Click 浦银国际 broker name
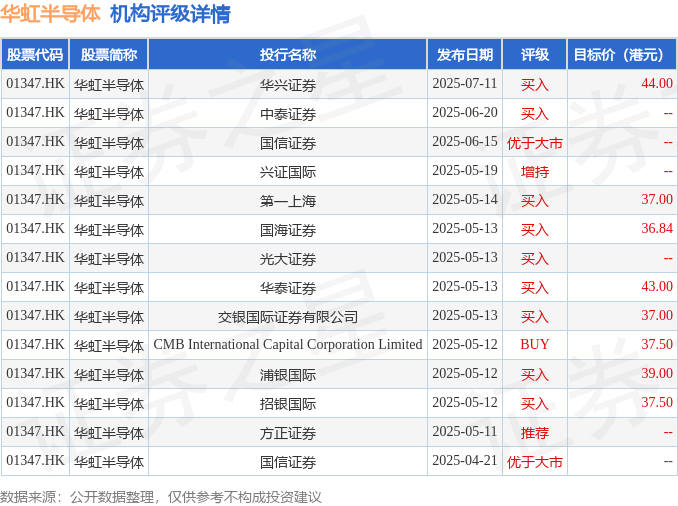The height and width of the screenshot is (506, 678). pos(288,375)
